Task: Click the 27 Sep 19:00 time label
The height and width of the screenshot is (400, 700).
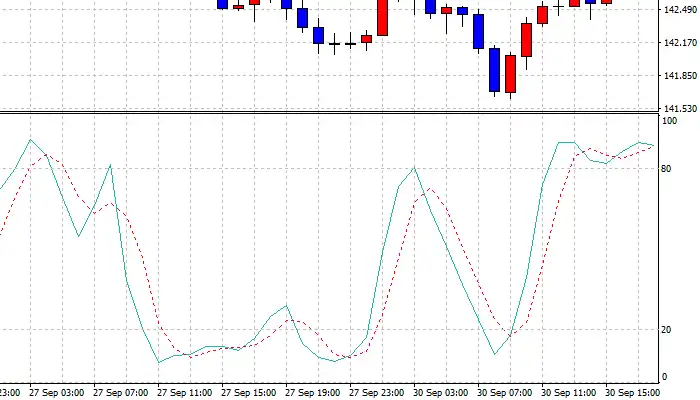Action: tap(314, 392)
